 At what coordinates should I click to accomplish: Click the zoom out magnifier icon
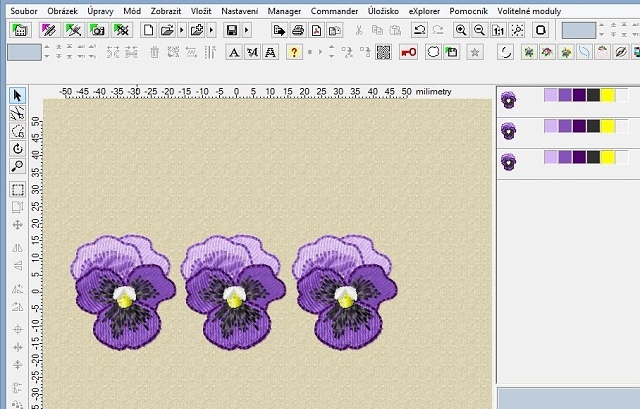pos(479,30)
